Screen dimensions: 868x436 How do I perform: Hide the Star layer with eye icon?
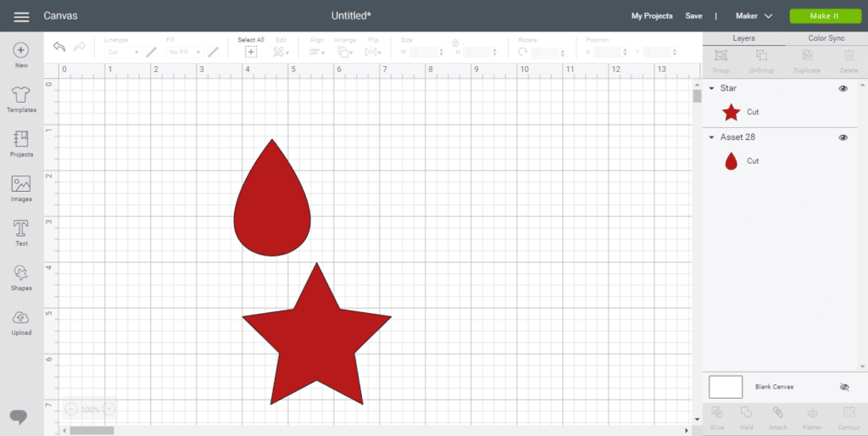click(843, 88)
